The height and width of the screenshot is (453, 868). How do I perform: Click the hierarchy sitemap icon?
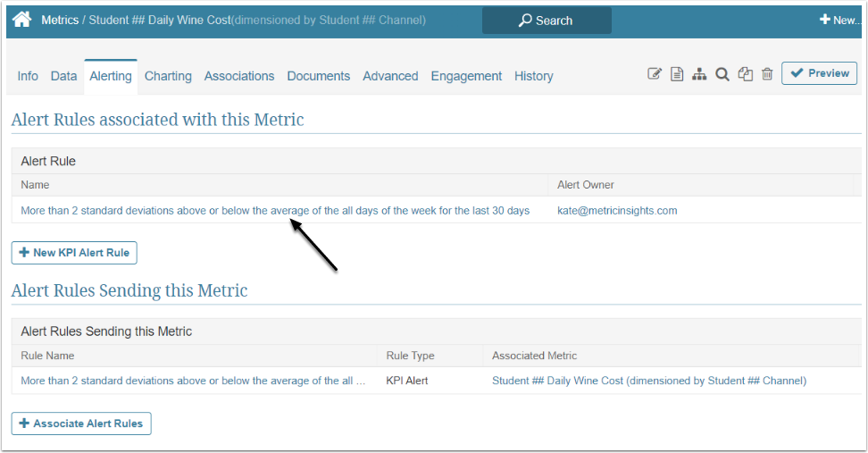[x=700, y=74]
